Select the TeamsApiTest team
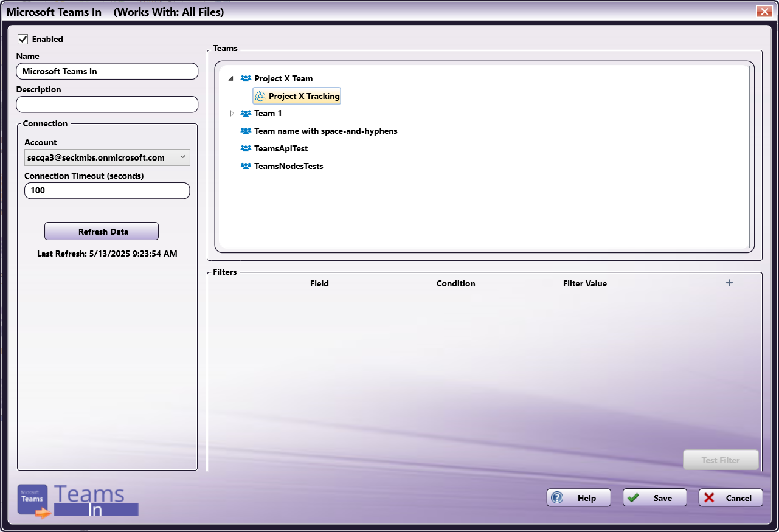 click(x=281, y=148)
